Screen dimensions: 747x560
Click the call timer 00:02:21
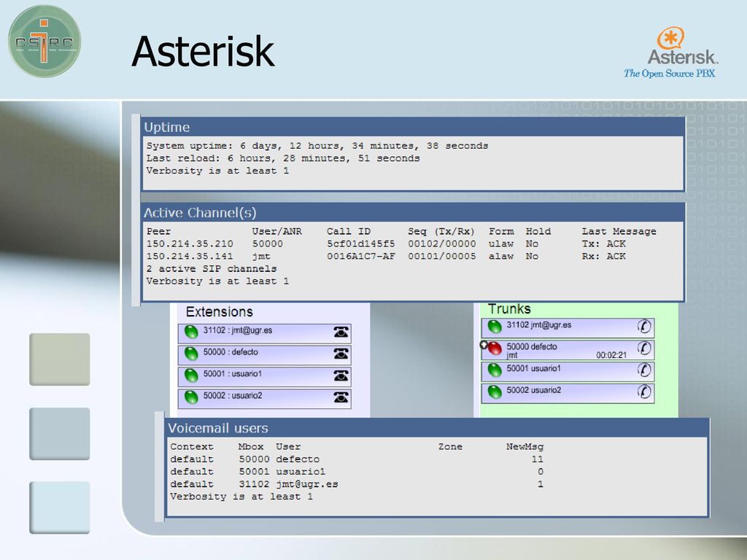[x=611, y=355]
